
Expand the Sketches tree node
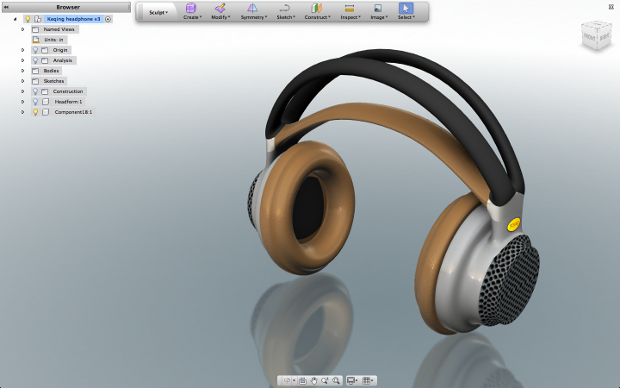tap(23, 81)
